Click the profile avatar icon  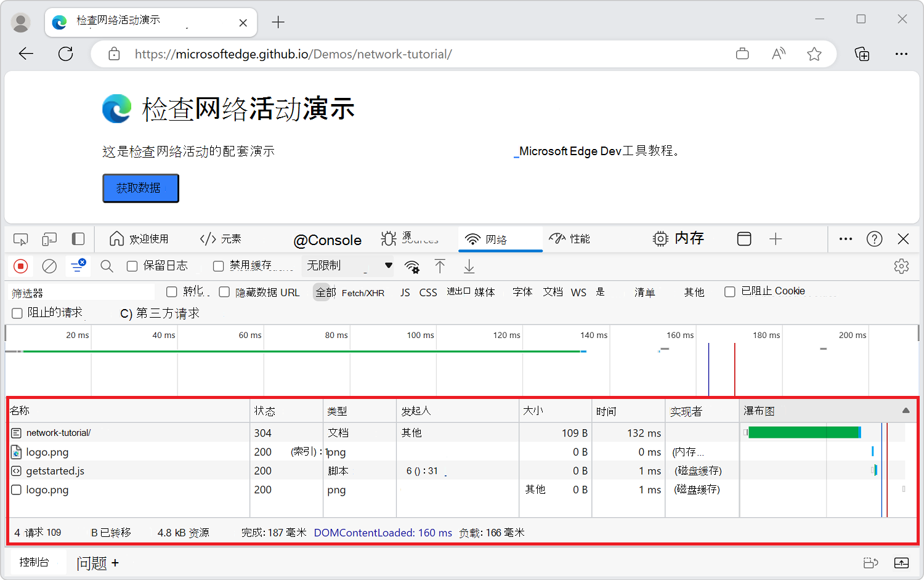coord(21,23)
